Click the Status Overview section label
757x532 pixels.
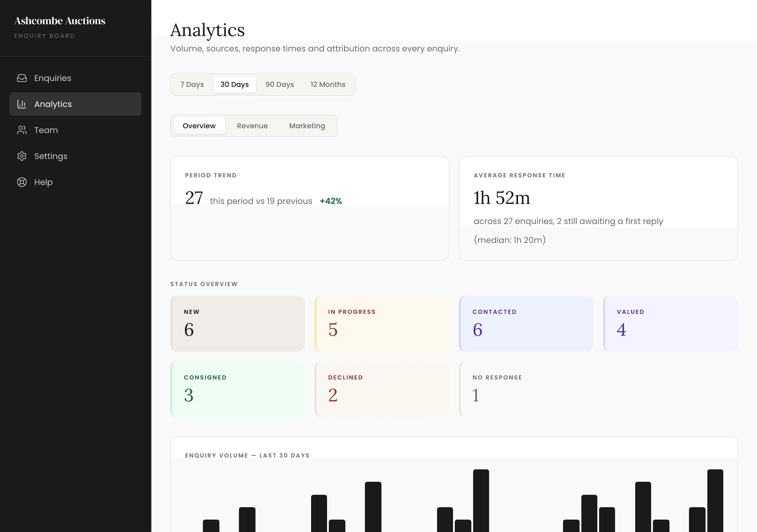(x=204, y=284)
